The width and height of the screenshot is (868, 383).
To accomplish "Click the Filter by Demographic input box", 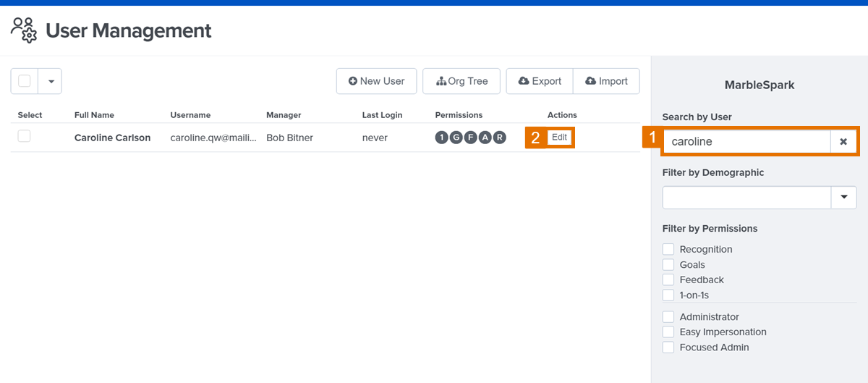I will click(x=746, y=198).
